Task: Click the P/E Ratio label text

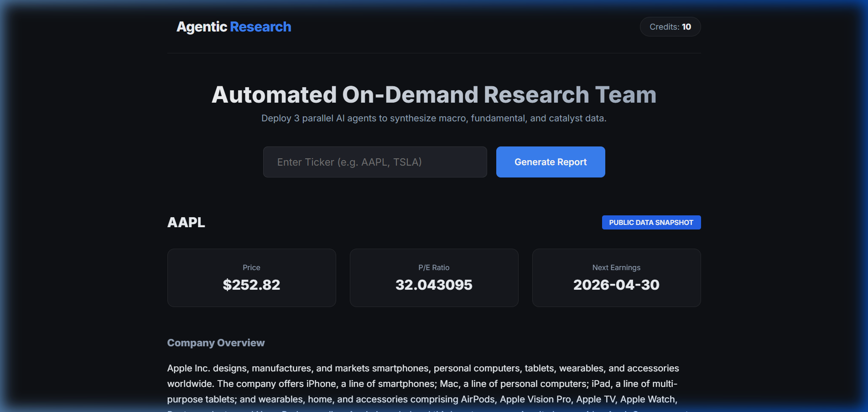Action: pyautogui.click(x=434, y=267)
